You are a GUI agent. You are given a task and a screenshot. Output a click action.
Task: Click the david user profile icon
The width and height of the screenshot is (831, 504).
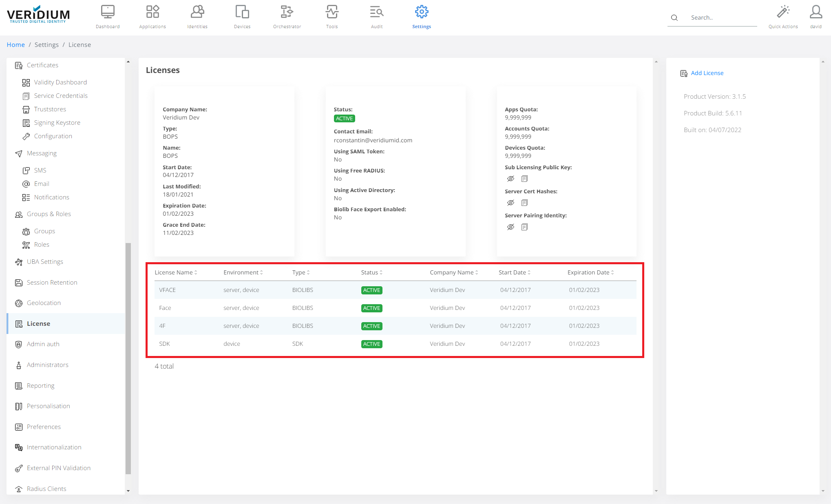(x=816, y=12)
